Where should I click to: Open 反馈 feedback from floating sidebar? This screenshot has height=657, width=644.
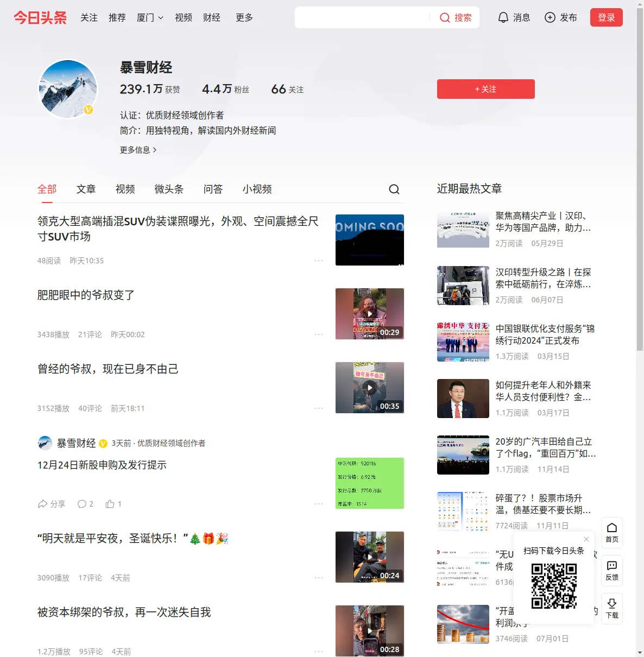point(612,570)
